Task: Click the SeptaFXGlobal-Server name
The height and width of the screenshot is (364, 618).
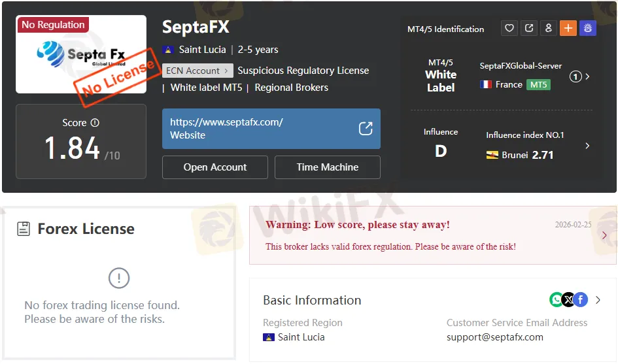Action: [521, 66]
